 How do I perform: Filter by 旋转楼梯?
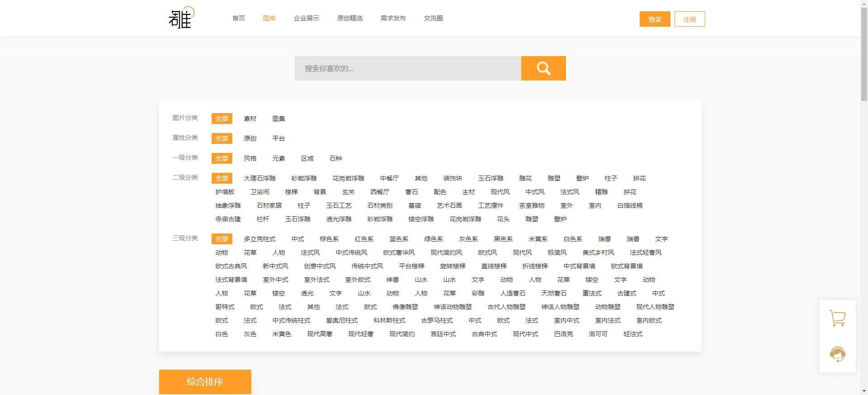point(453,266)
